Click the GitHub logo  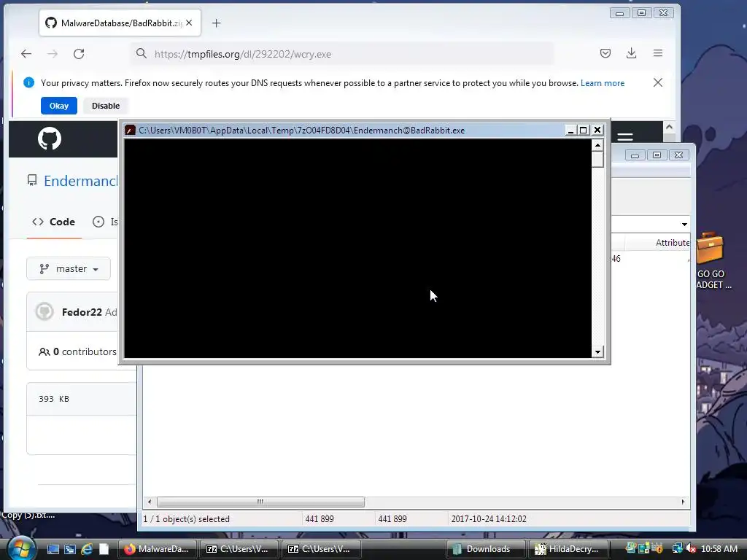(x=50, y=139)
